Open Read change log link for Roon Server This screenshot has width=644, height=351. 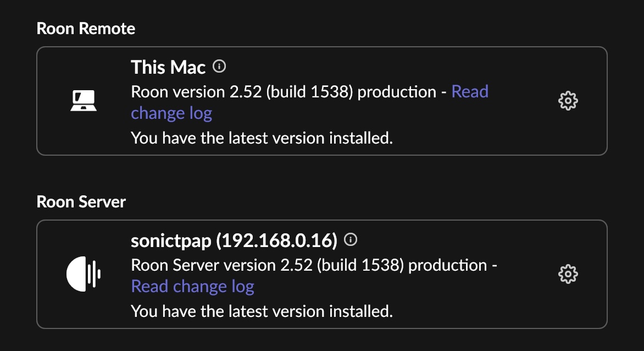pyautogui.click(x=193, y=287)
